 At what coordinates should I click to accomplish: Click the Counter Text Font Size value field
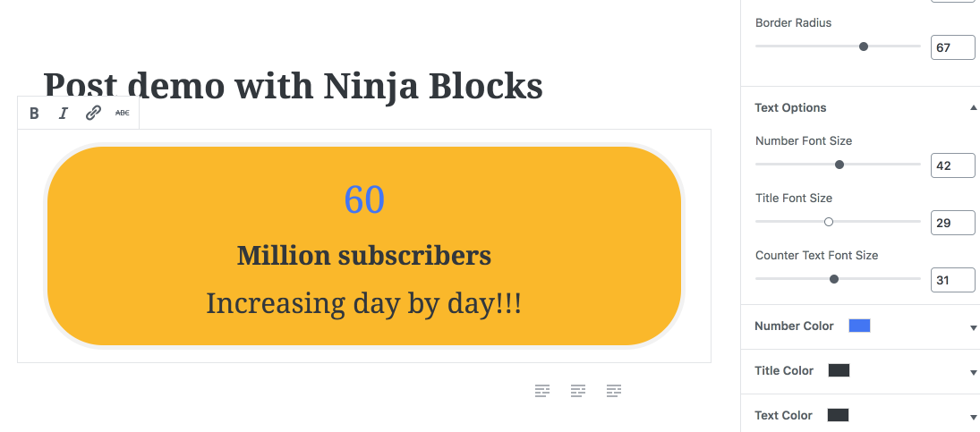coord(952,280)
